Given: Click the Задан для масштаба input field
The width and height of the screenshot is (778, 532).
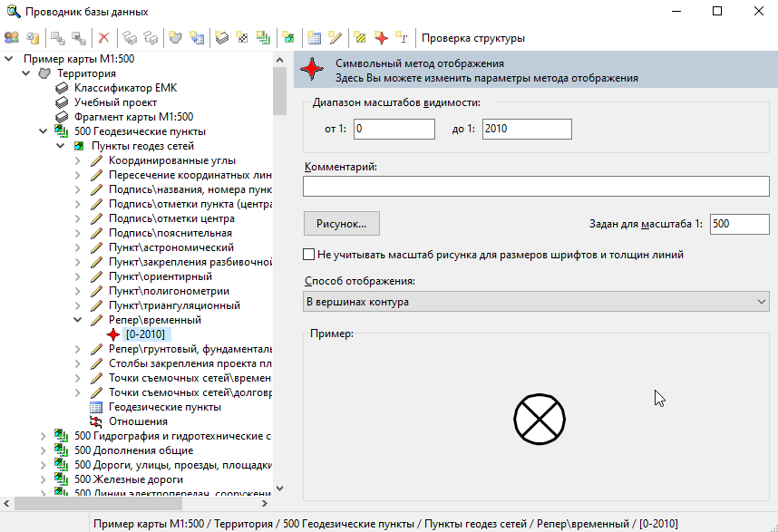Looking at the screenshot, I should 739,224.
